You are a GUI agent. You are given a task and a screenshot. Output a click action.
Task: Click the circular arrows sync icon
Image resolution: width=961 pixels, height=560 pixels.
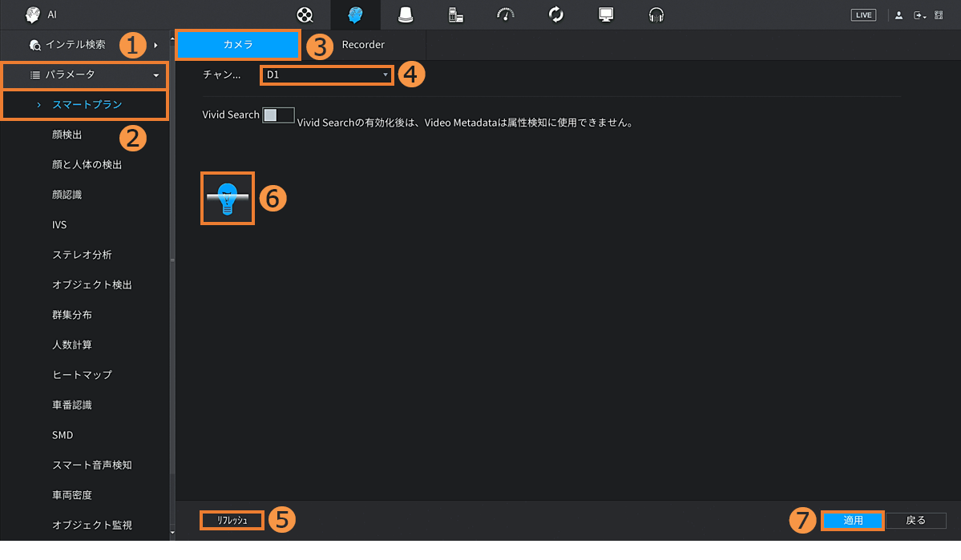pos(556,15)
